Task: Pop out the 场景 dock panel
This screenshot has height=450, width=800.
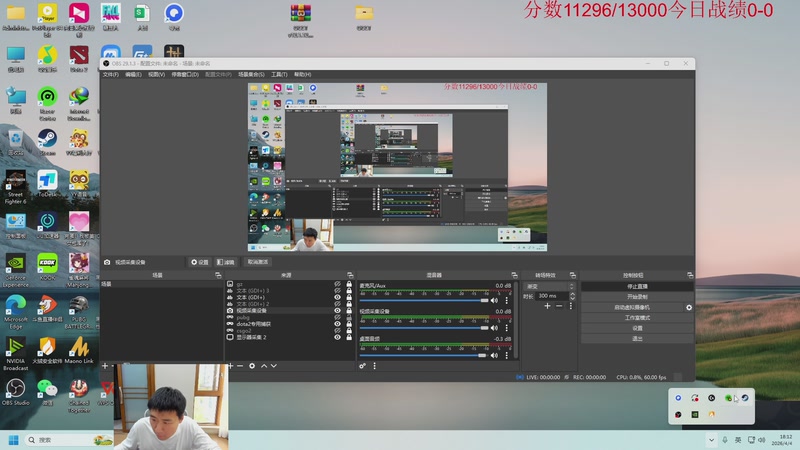Action: (x=218, y=275)
